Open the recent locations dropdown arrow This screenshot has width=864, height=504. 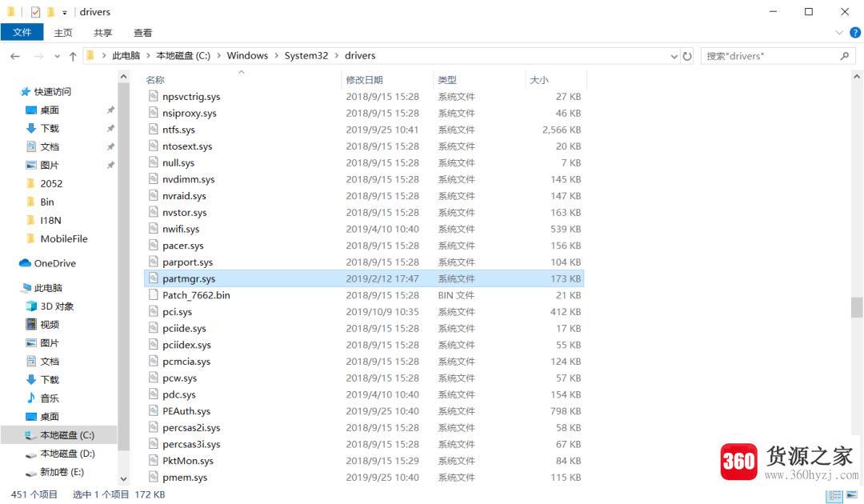coord(57,56)
